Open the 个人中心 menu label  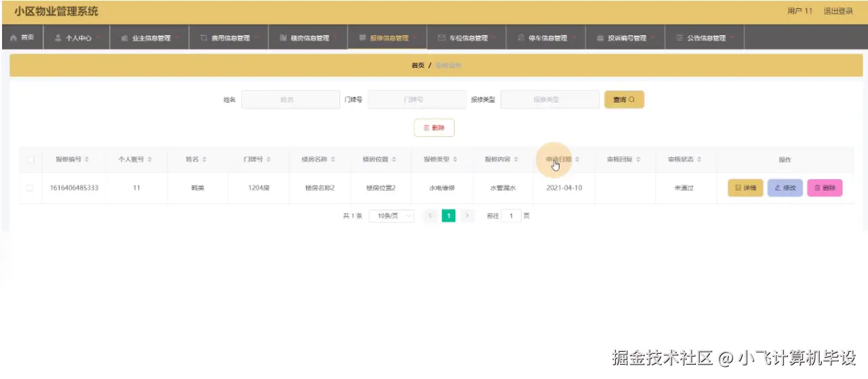tap(79, 38)
